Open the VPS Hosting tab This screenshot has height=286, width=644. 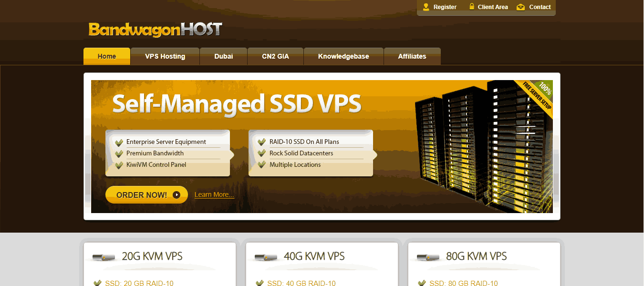[x=165, y=56]
